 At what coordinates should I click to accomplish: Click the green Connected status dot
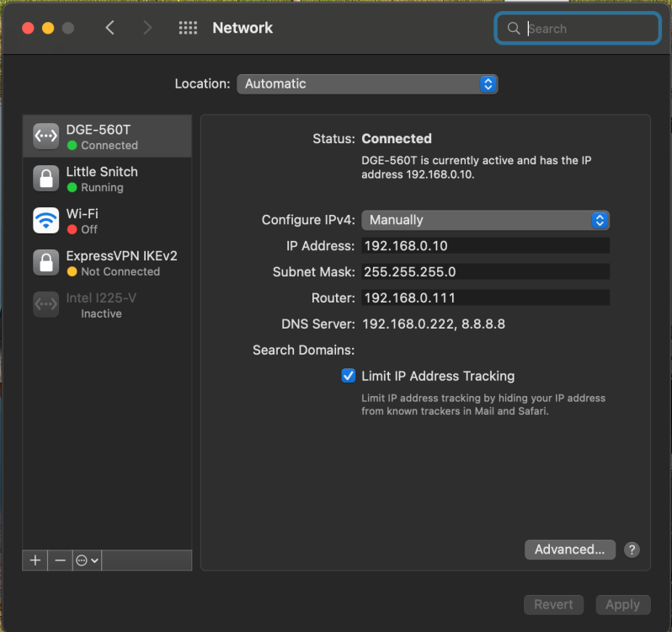tap(72, 145)
